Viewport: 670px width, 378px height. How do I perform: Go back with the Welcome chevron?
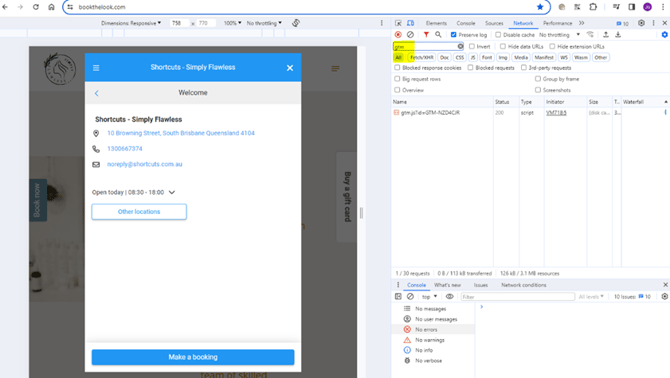(x=97, y=93)
